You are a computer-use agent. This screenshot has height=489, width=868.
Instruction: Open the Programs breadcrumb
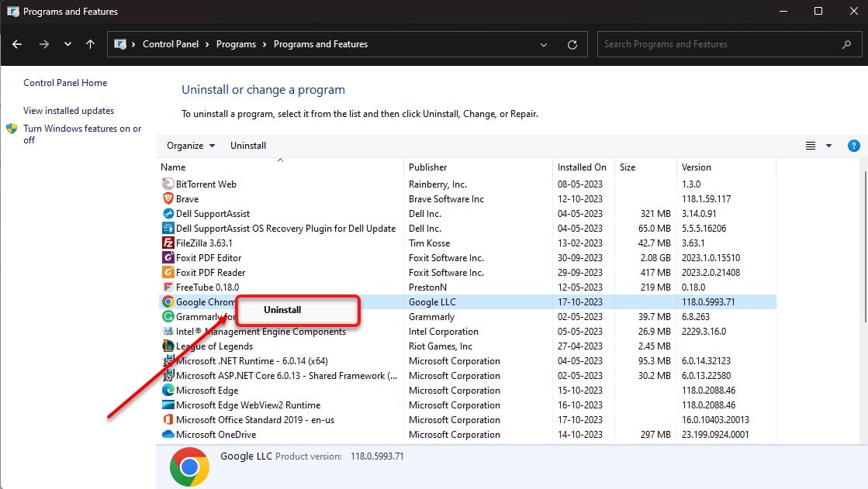236,44
